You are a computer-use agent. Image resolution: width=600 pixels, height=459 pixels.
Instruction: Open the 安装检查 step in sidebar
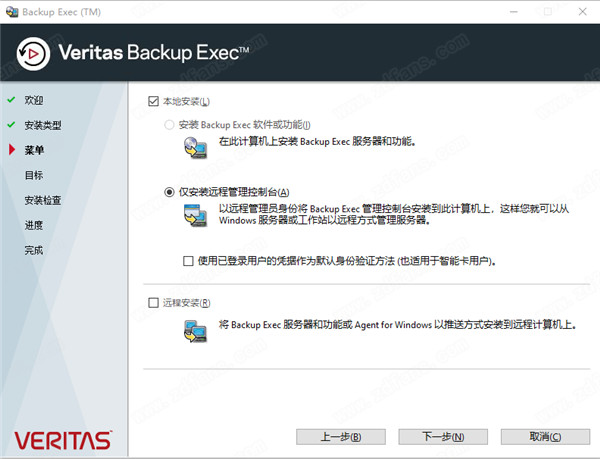43,200
